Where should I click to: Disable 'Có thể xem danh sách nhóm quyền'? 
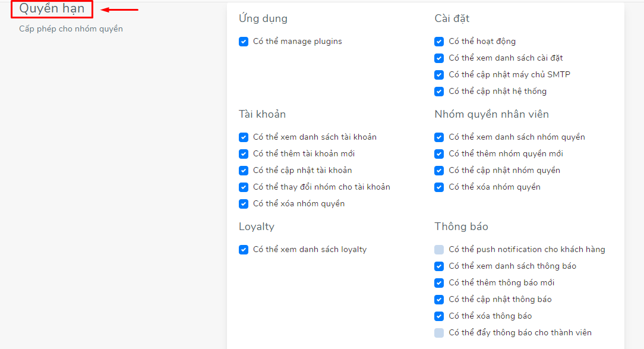click(x=439, y=137)
